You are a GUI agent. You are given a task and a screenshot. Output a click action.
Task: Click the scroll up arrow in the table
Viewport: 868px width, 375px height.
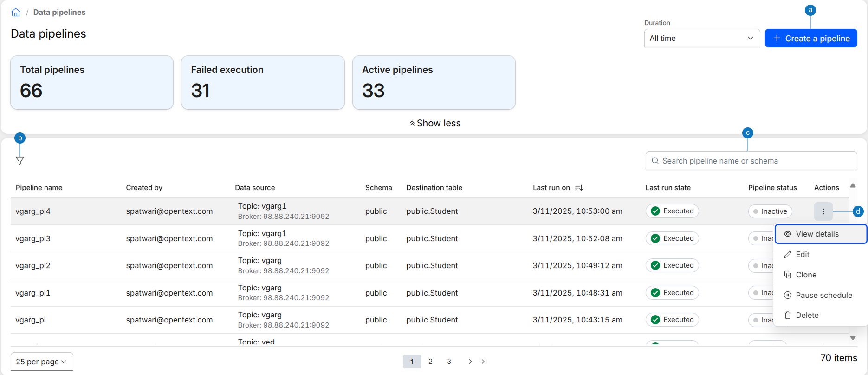pos(853,185)
